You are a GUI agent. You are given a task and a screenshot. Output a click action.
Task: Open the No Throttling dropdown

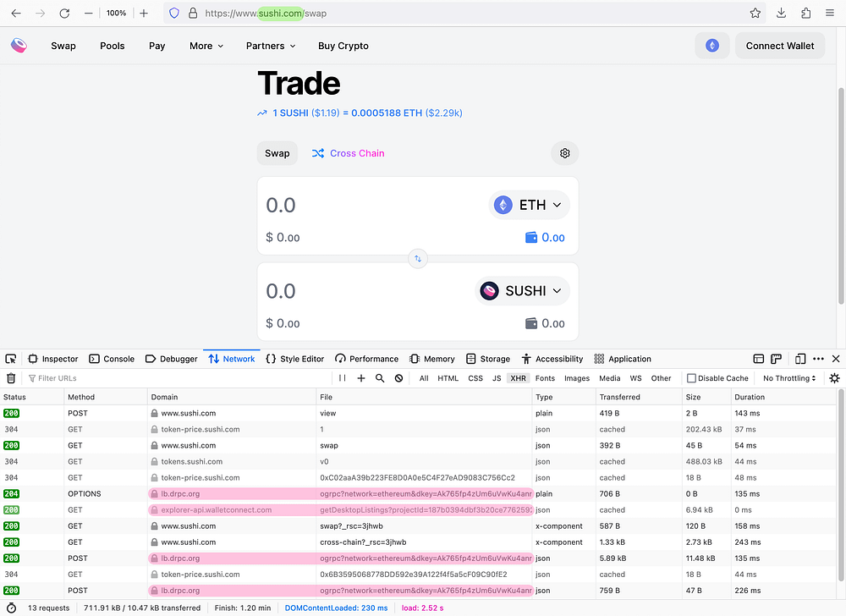(789, 378)
